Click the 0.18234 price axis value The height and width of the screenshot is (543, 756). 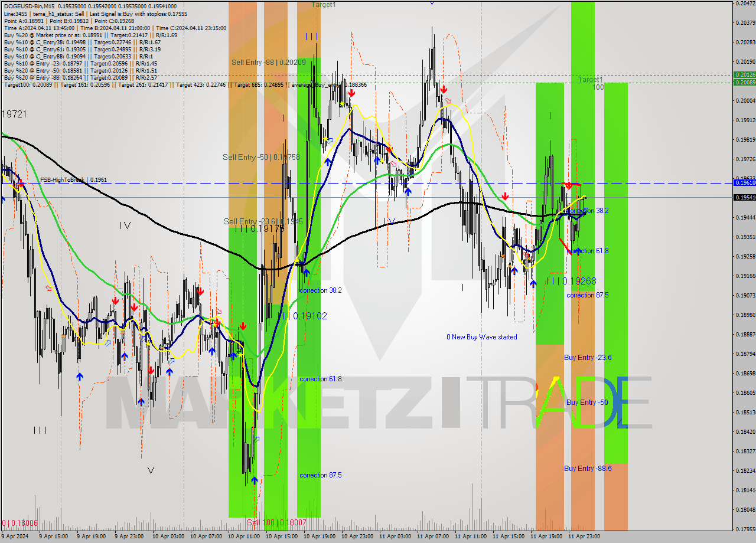745,470
